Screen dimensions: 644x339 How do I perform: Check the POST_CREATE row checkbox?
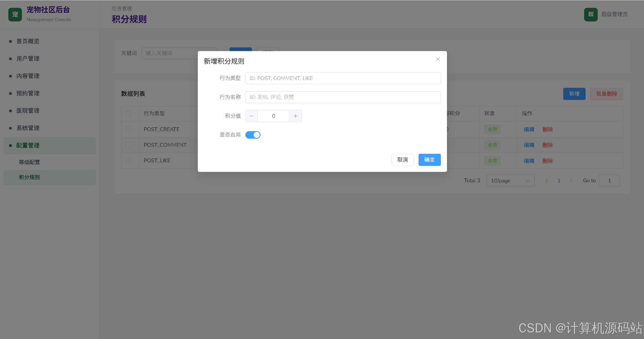point(128,129)
